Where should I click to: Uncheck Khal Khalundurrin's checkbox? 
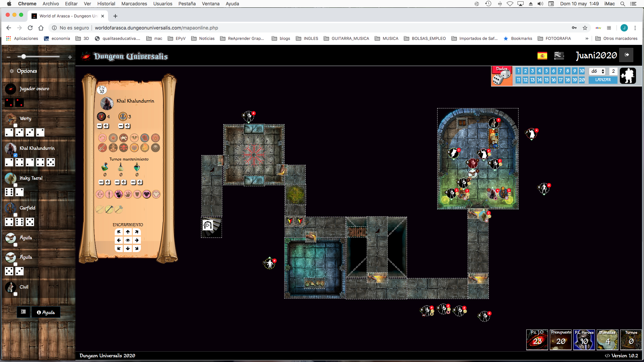pyautogui.click(x=15, y=155)
